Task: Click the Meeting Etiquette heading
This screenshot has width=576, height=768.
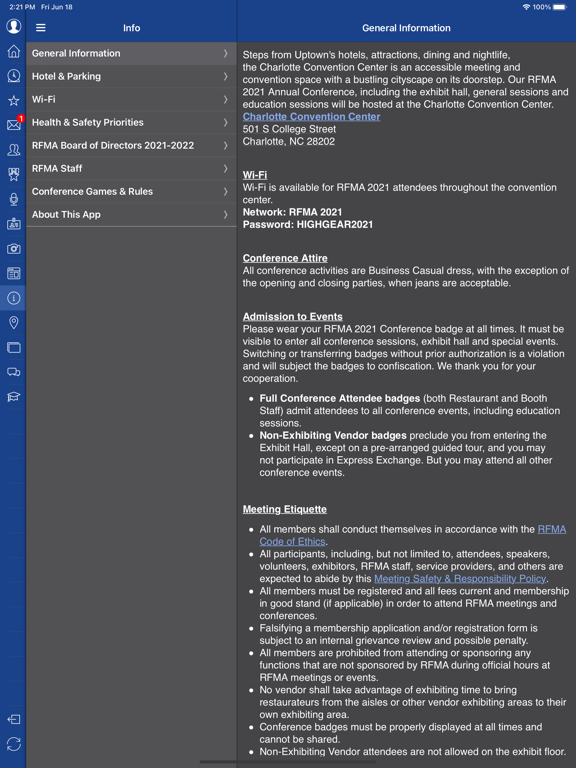Action: point(285,509)
